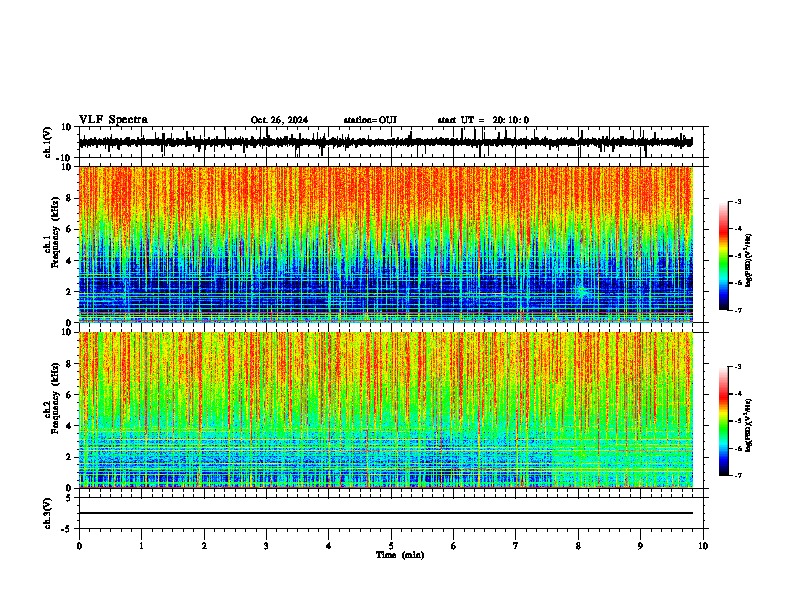Click time axis tick label "5"
792x612 pixels.
pyautogui.click(x=391, y=546)
